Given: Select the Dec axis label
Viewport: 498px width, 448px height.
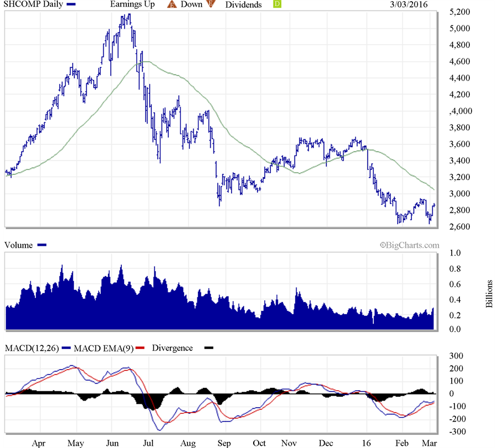Looking at the screenshot, I should point(325,443).
